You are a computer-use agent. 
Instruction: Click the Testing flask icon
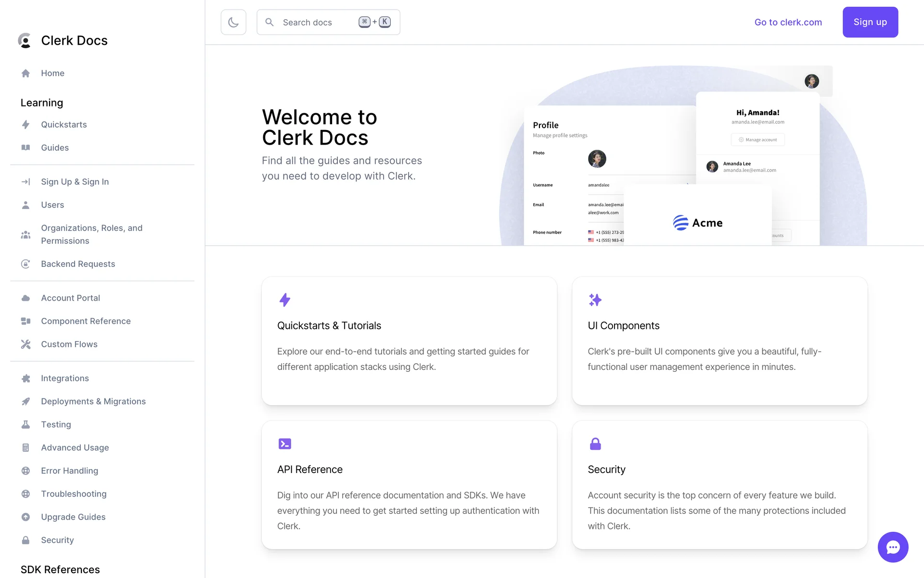pyautogui.click(x=26, y=425)
